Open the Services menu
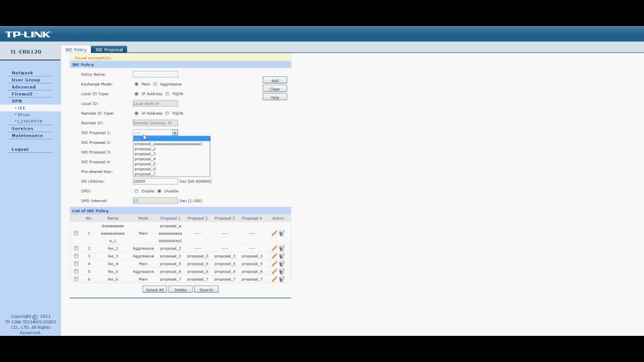The width and height of the screenshot is (644, 362). tap(23, 129)
